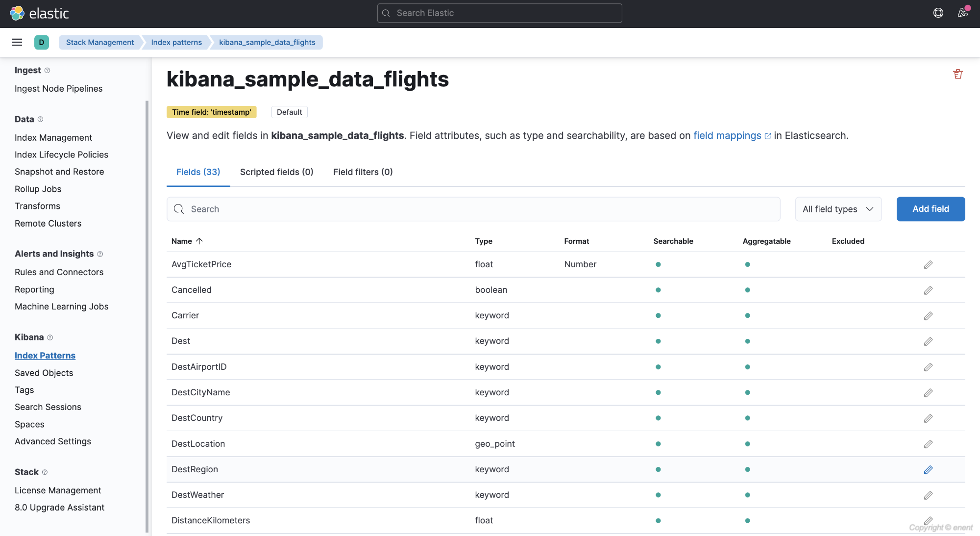
Task: Click the Add field button
Action: coord(931,209)
